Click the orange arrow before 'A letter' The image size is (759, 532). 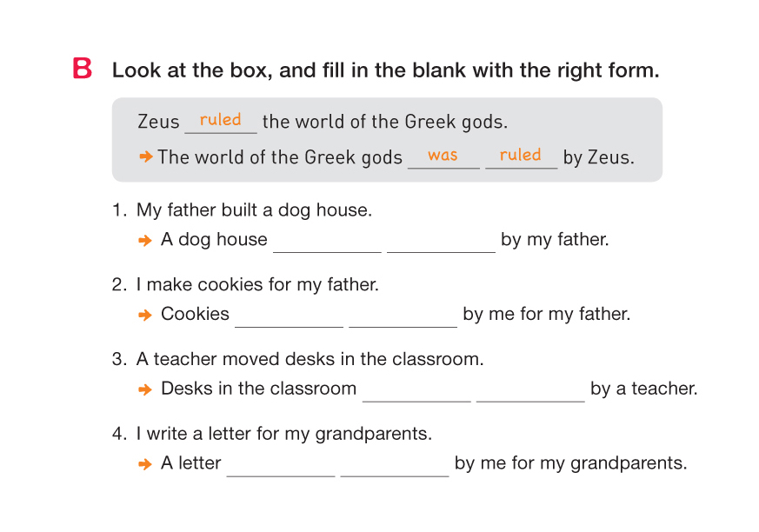point(146,464)
